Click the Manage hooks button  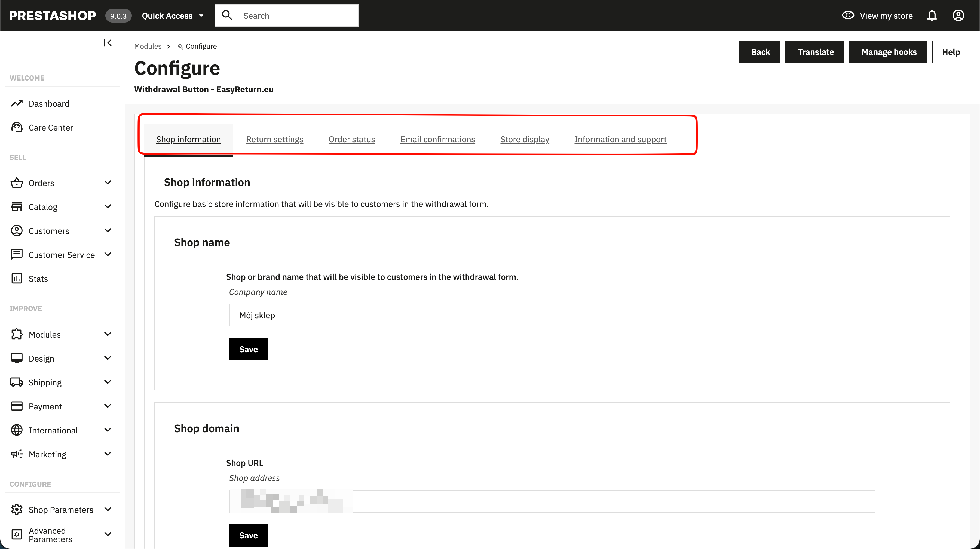coord(888,52)
